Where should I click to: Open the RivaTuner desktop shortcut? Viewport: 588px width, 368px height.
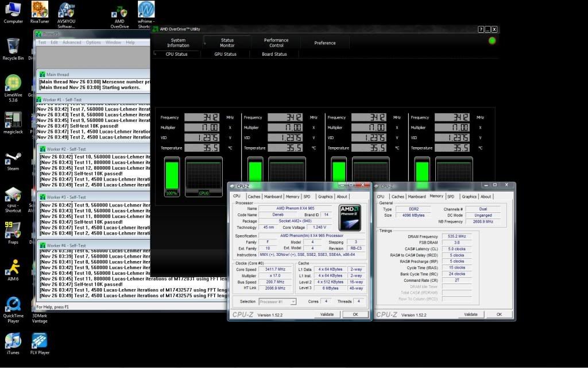coord(39,10)
